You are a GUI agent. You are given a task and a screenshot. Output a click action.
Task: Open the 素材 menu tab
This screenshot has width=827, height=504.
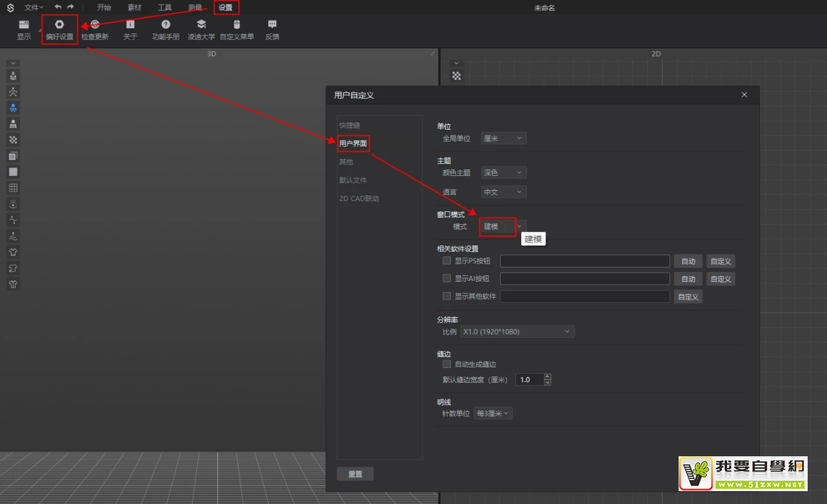134,8
